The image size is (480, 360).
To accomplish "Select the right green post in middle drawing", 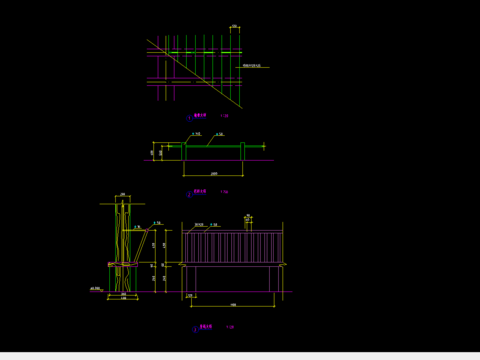I will point(242,151).
